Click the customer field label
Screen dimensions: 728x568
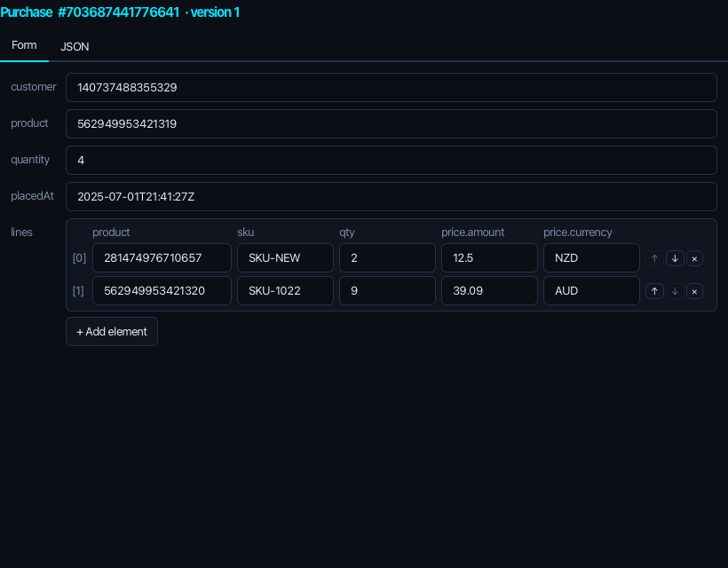(34, 87)
